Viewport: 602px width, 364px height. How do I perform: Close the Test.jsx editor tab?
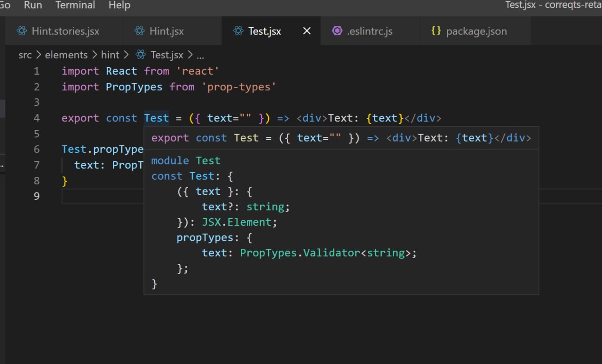307,31
